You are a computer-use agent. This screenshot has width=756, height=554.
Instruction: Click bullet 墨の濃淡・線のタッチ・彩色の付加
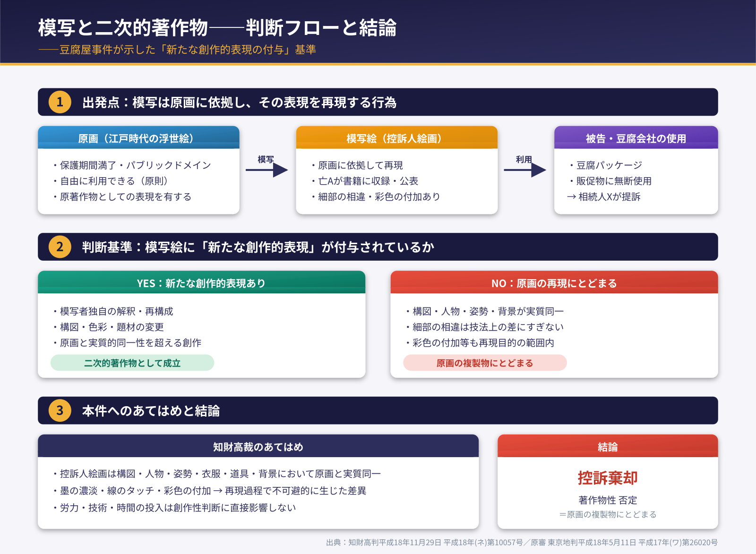tap(208, 491)
